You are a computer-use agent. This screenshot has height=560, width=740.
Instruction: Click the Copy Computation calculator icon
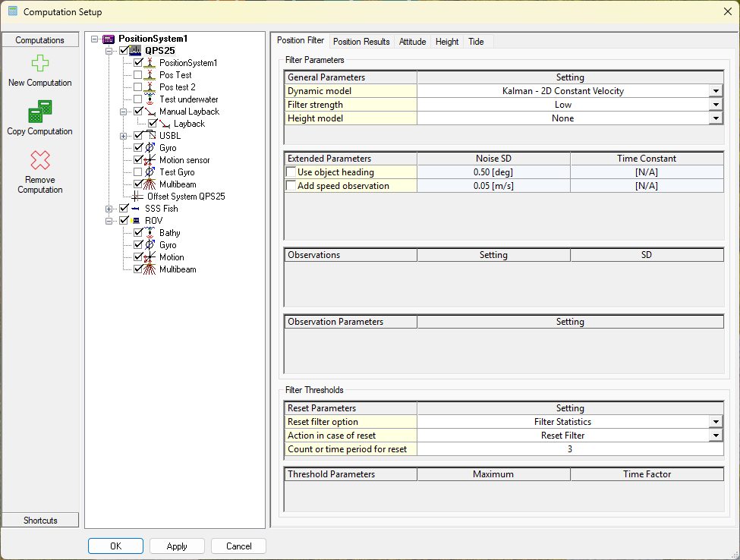(39, 112)
